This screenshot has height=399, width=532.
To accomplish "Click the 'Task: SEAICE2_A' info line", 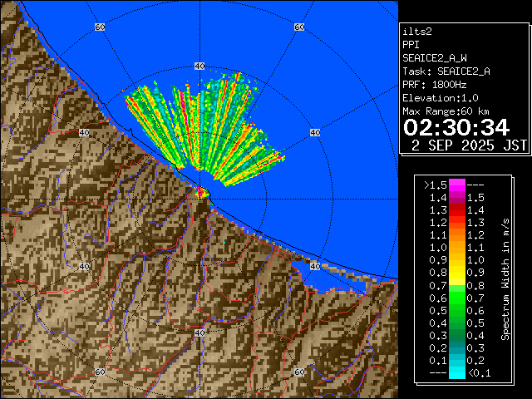I will tap(446, 71).
